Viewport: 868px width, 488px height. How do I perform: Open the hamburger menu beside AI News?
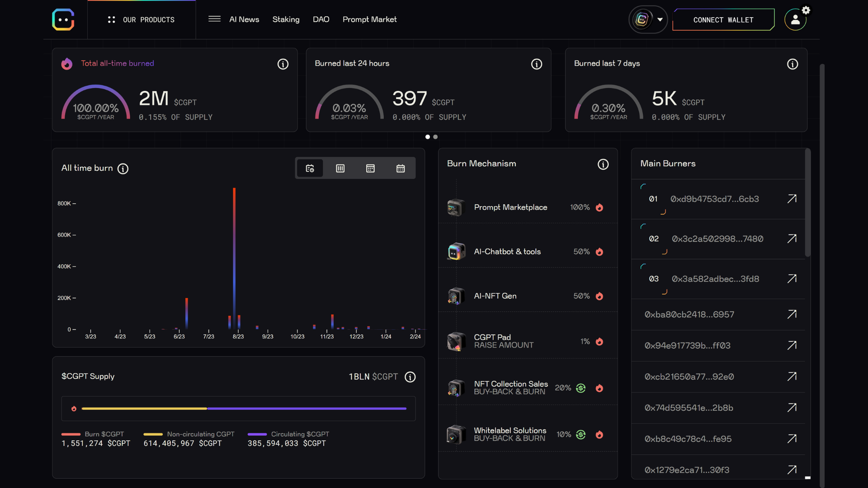(x=214, y=19)
